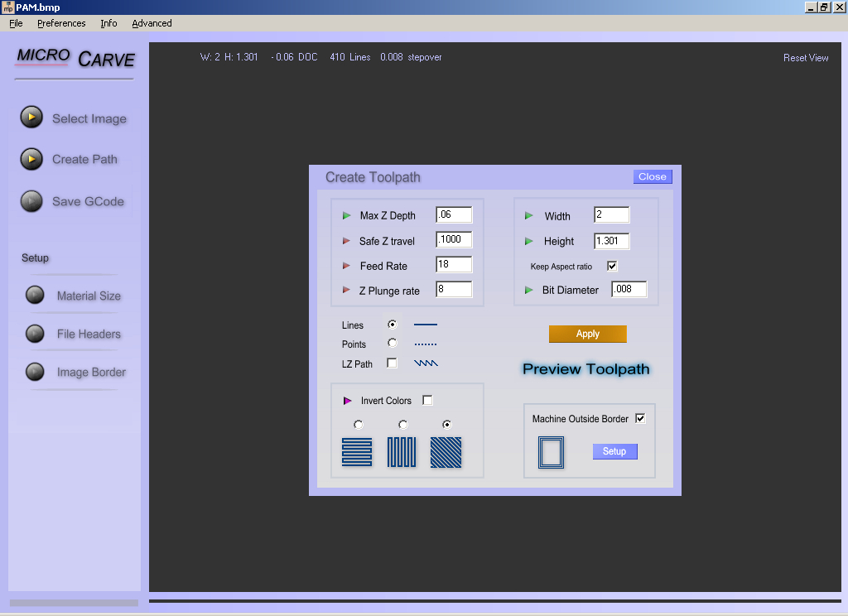
Task: Click the green arrow beside Max Z Depth
Action: 347,216
